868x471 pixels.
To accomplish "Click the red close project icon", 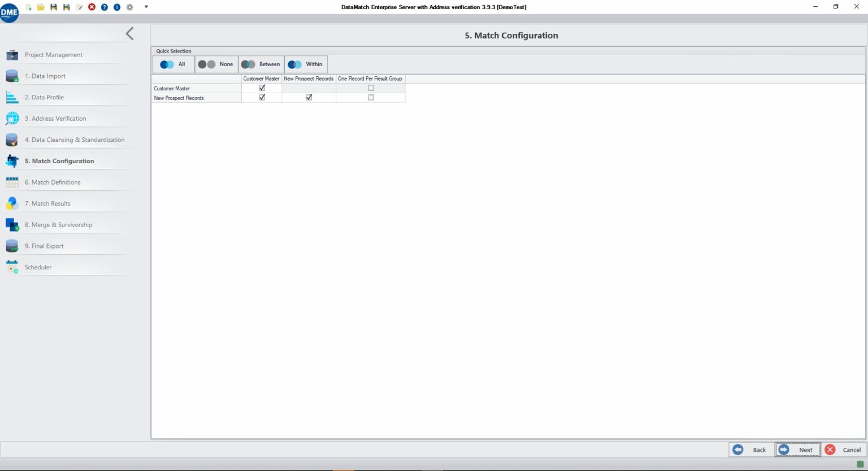I will pyautogui.click(x=92, y=7).
